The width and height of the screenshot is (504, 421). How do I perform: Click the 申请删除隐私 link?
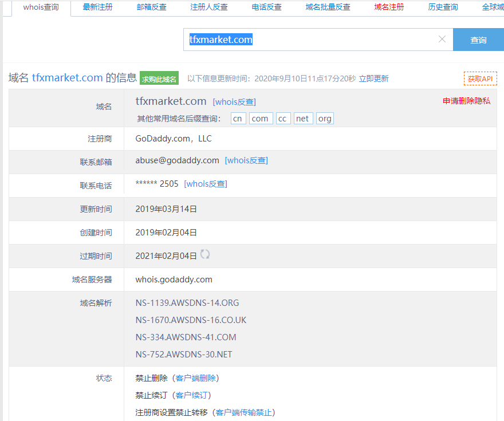pyautogui.click(x=466, y=101)
